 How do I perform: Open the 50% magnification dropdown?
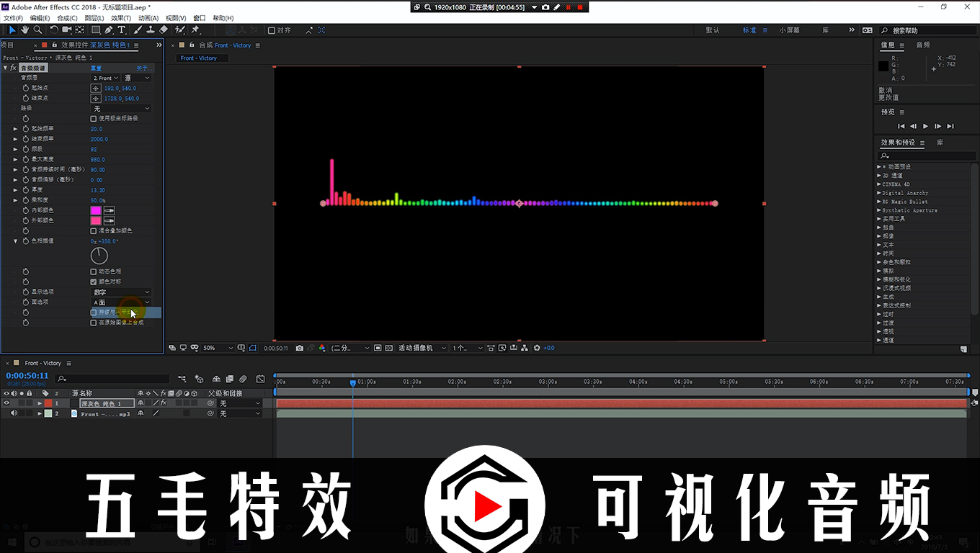(x=217, y=348)
